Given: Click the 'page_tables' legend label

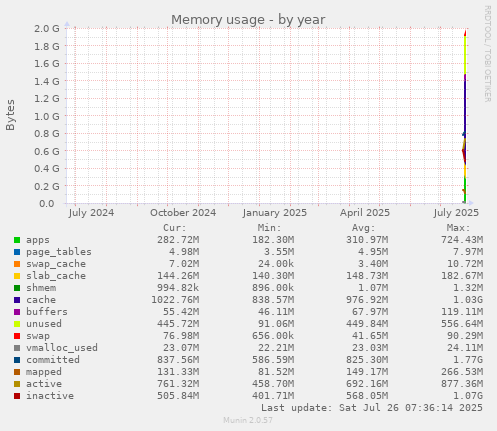Looking at the screenshot, I should (59, 252).
